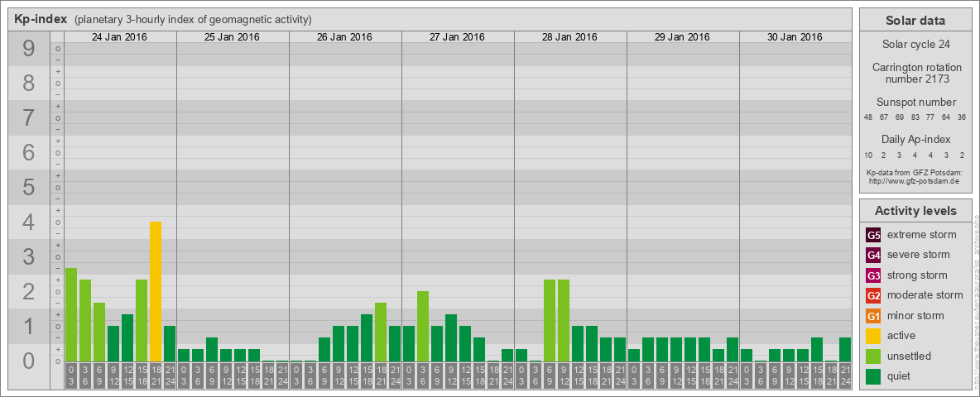Open the www.gfz-potsdam.de link
The image size is (980, 397).
[x=913, y=181]
